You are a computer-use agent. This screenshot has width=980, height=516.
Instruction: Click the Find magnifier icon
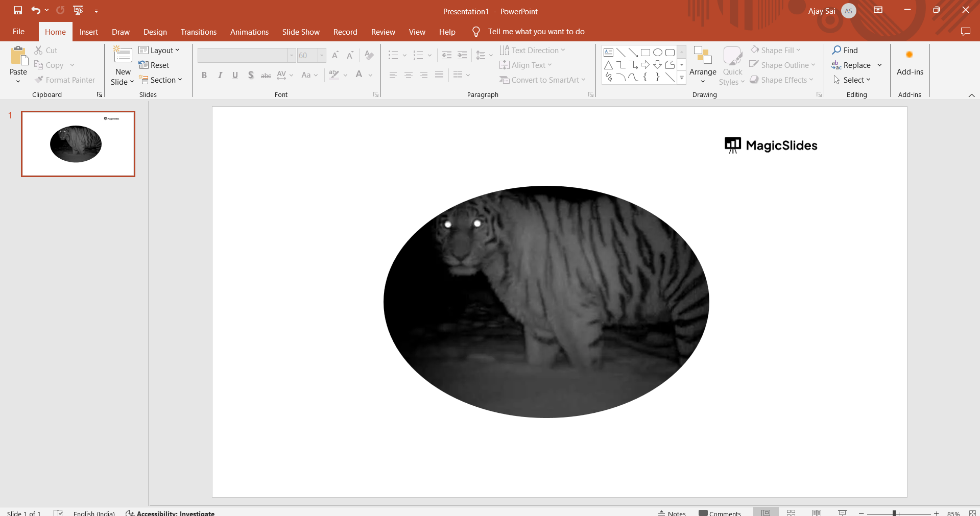[837, 50]
